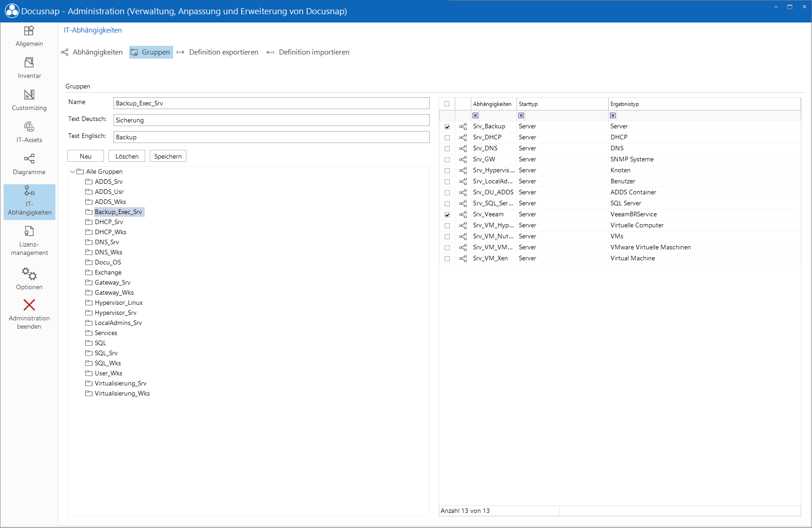Image resolution: width=812 pixels, height=528 pixels.
Task: Switch to the Abhängigkeiten tab
Action: pos(92,52)
